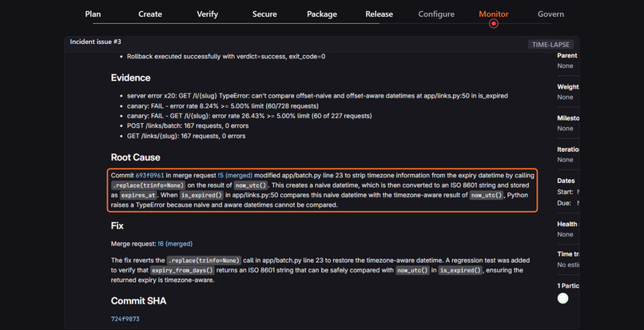Select the Create stage tab
Screen dimensions: 644x330
pos(150,14)
